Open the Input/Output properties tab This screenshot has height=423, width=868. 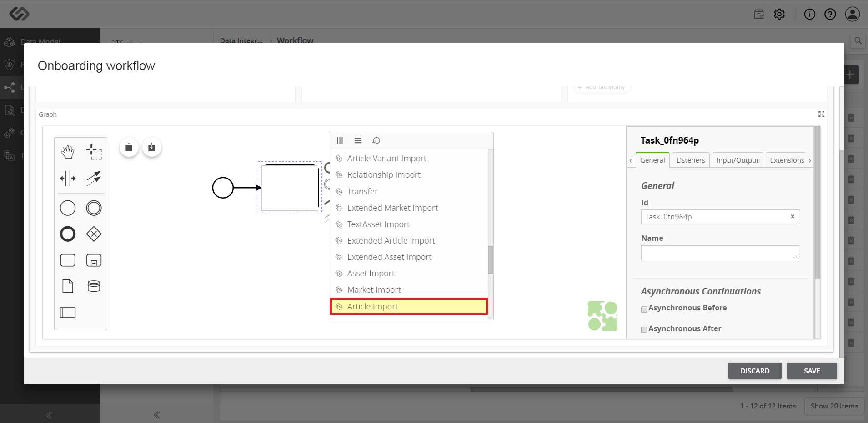pos(738,160)
